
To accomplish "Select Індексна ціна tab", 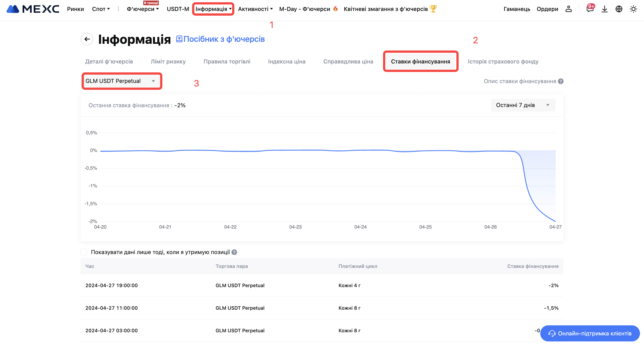I will pos(286,61).
